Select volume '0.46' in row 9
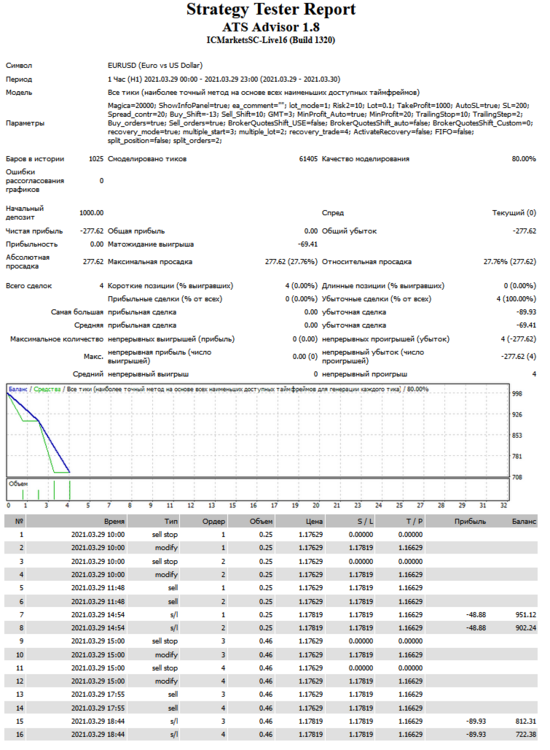This screenshot has height=750, width=550. click(x=266, y=641)
